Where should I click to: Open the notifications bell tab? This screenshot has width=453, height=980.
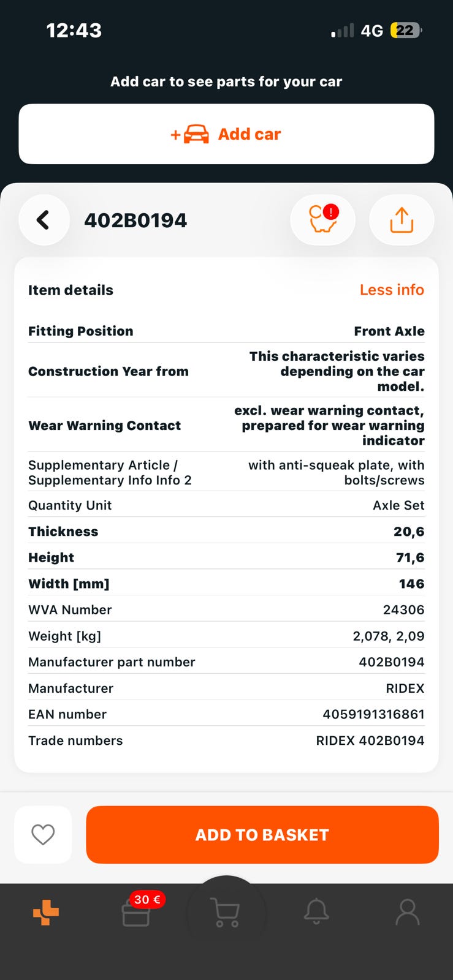(x=316, y=913)
